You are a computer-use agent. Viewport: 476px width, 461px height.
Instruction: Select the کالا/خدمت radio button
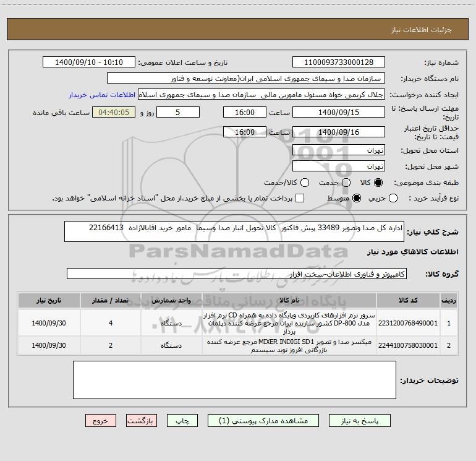tap(305, 183)
